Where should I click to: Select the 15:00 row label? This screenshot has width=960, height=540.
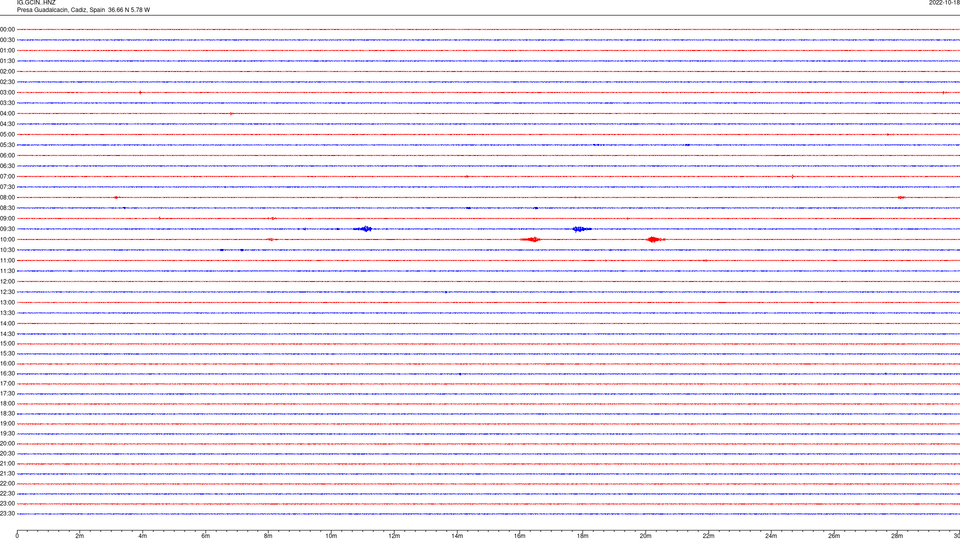point(7,343)
